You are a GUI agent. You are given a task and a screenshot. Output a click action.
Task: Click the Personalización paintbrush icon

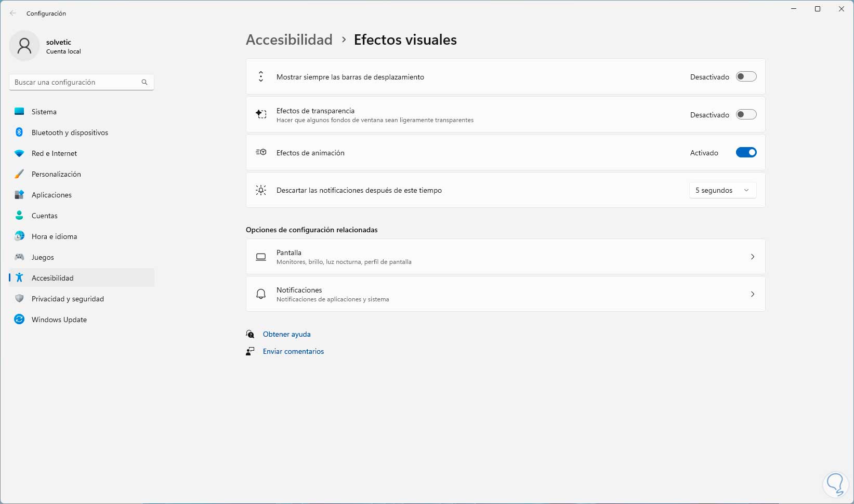(x=19, y=174)
